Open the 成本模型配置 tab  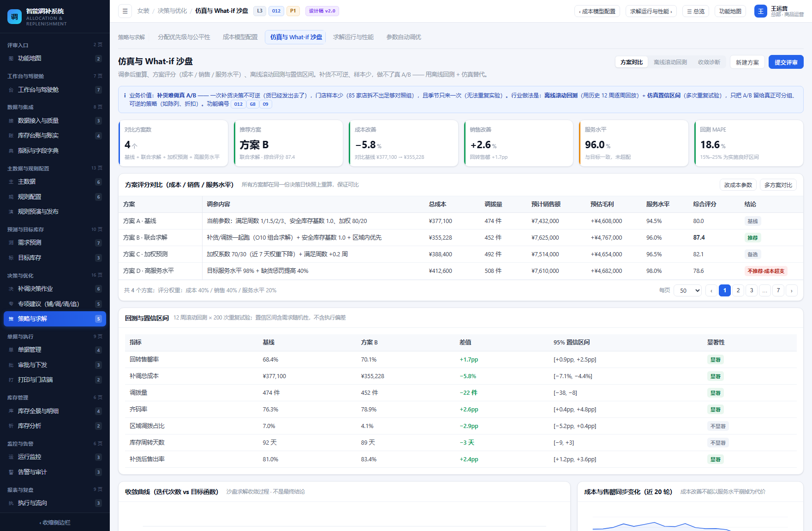240,37
